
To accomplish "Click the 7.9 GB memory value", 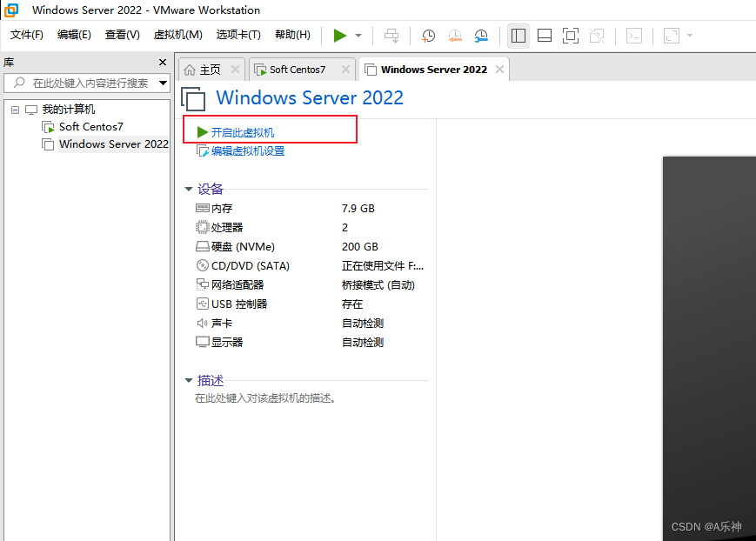I will [x=358, y=208].
